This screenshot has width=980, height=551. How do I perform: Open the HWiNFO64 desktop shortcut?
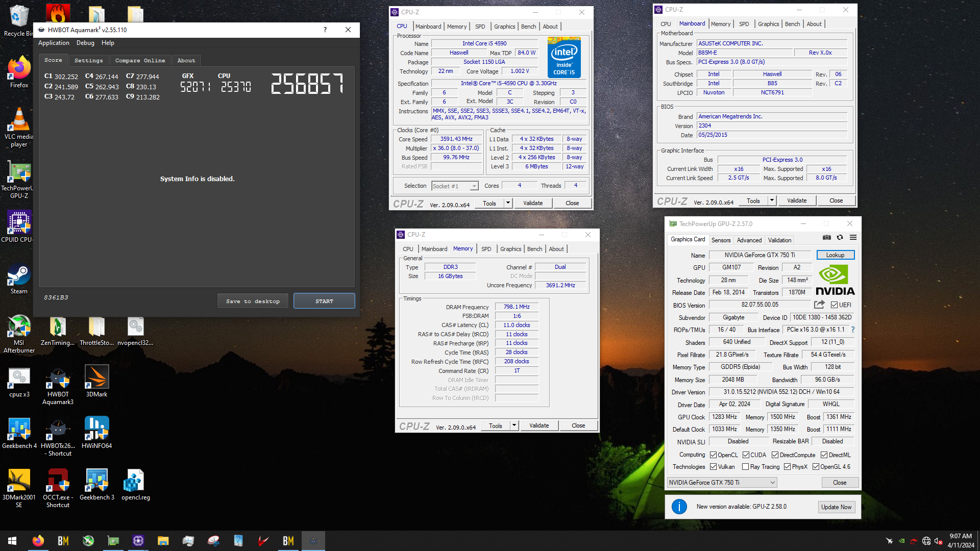96,433
